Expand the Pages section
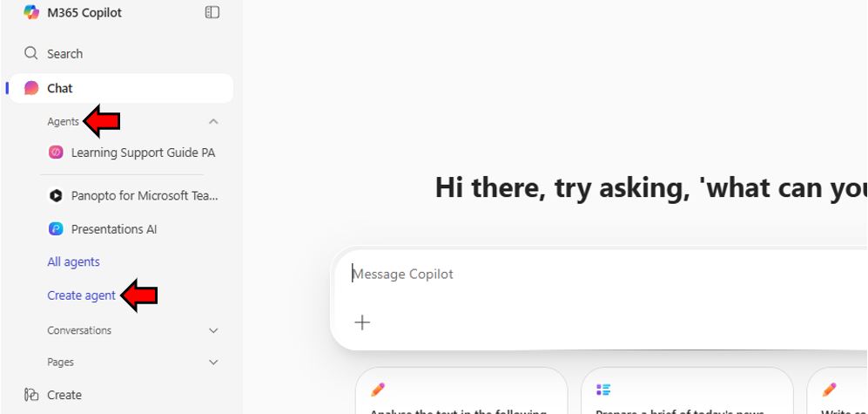Image resolution: width=868 pixels, height=414 pixels. [x=213, y=363]
